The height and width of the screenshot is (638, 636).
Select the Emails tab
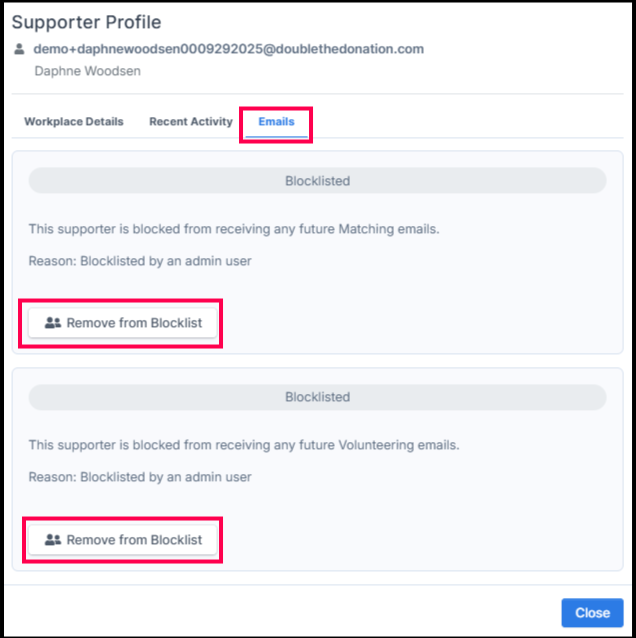pos(276,122)
